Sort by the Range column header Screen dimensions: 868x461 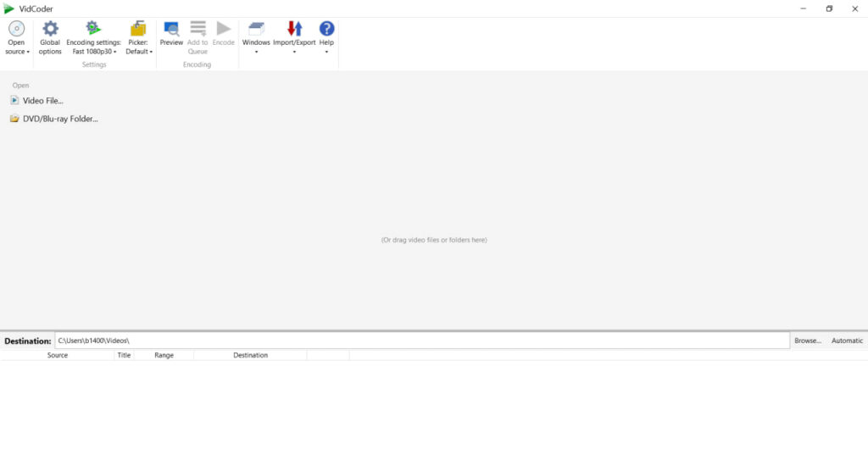pyautogui.click(x=164, y=355)
